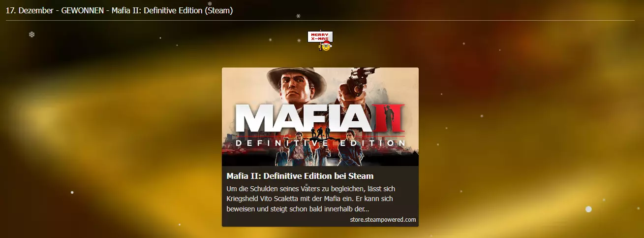Click the large snow dot at bottom right
This screenshot has height=238, width=644.
588,209
